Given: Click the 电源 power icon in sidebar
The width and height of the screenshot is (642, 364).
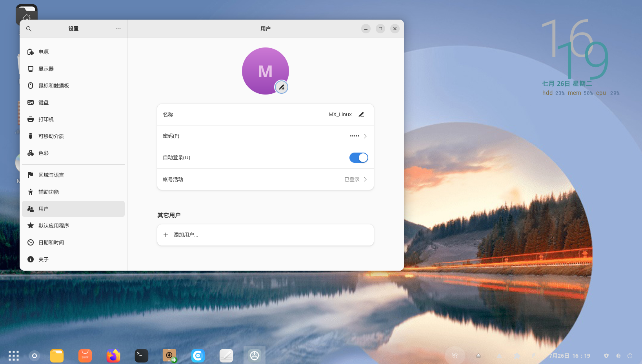Looking at the screenshot, I should click(31, 52).
